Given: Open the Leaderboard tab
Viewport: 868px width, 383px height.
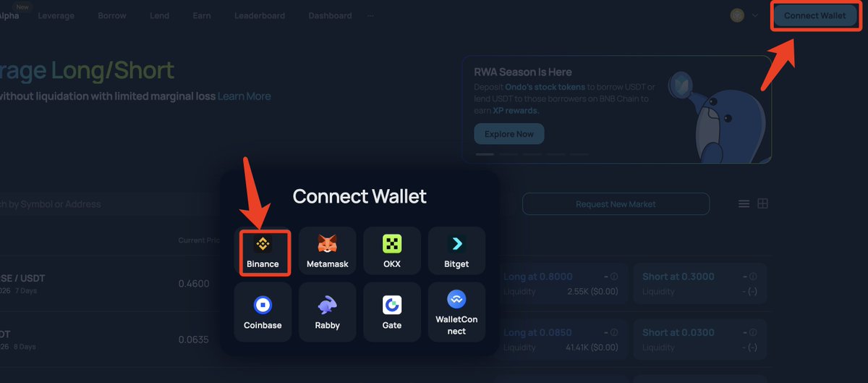Looking at the screenshot, I should click(x=260, y=15).
